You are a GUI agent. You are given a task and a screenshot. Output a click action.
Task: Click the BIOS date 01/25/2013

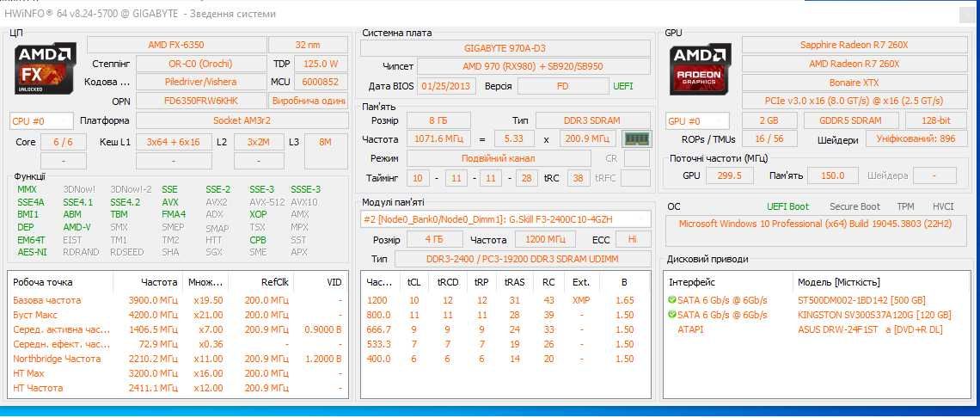point(446,86)
